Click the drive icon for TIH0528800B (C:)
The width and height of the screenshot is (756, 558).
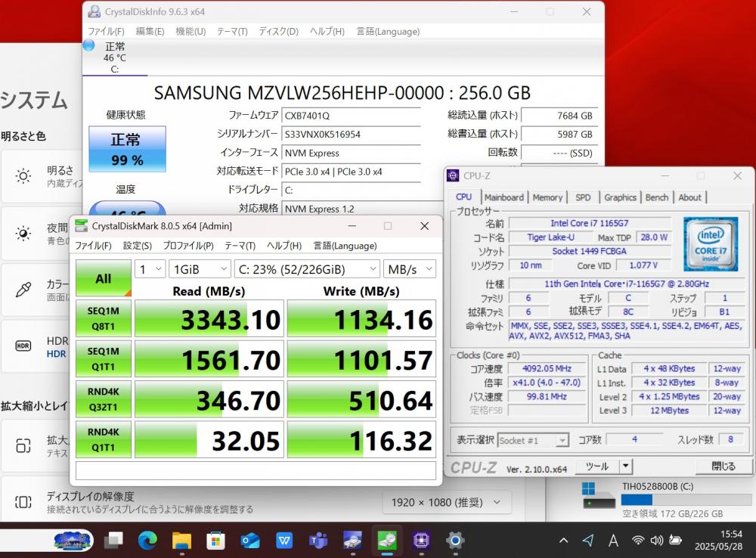coord(599,496)
